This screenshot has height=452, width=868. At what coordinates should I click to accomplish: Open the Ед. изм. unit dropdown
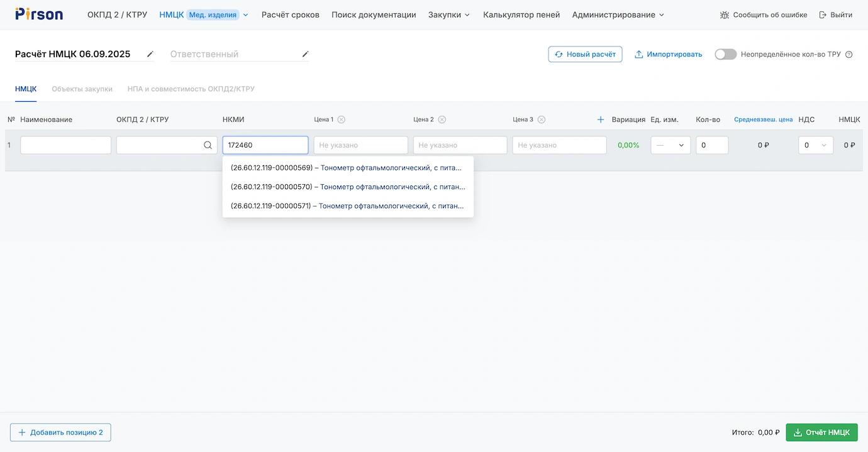670,145
